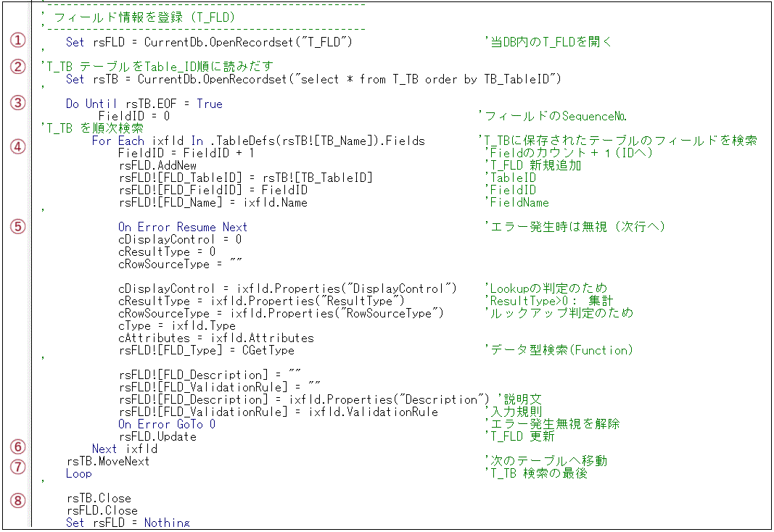Click the 'Loop' keyword
Viewport: 774px width, 532px height.
coord(78,473)
